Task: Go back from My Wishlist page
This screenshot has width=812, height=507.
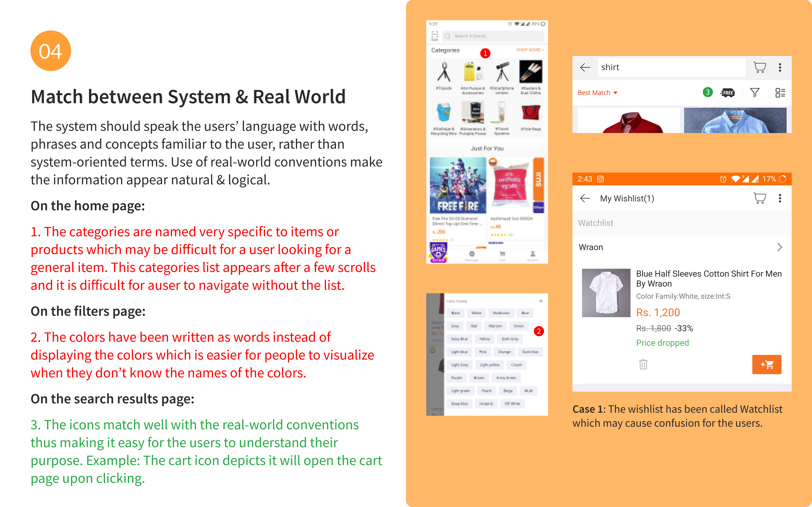Action: (585, 198)
